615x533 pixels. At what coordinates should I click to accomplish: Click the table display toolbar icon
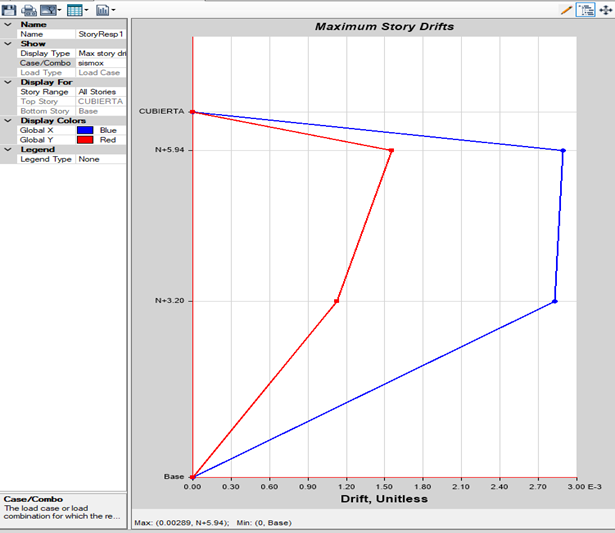[x=74, y=9]
